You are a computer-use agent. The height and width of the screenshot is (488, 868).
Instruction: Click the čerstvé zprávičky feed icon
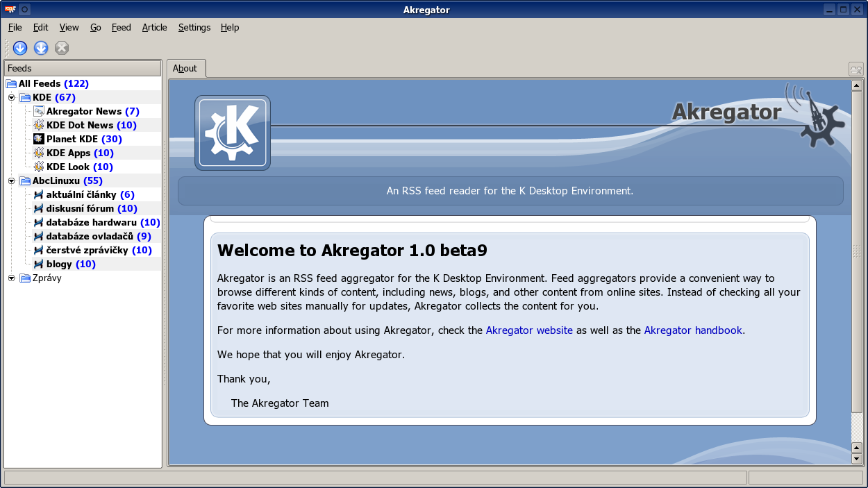click(39, 250)
